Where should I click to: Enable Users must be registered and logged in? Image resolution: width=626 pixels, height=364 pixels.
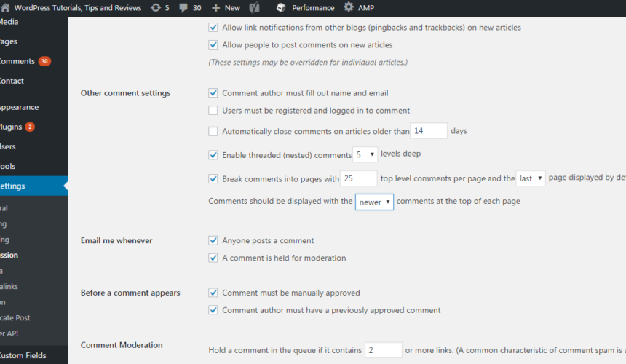213,111
